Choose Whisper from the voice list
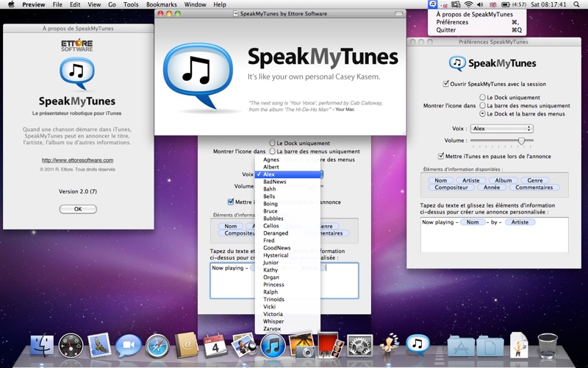The height and width of the screenshot is (368, 588). [287, 322]
